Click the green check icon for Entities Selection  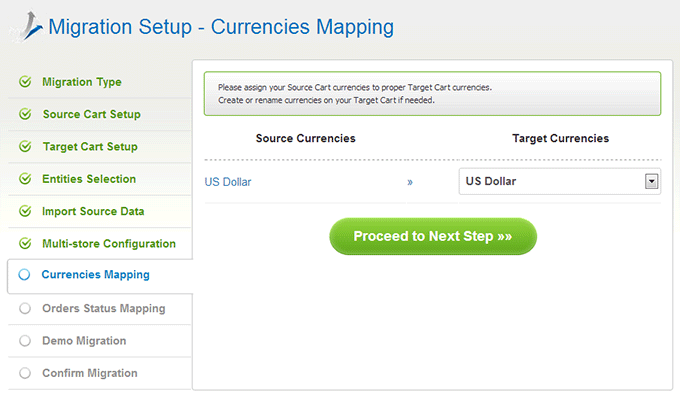[x=25, y=179]
